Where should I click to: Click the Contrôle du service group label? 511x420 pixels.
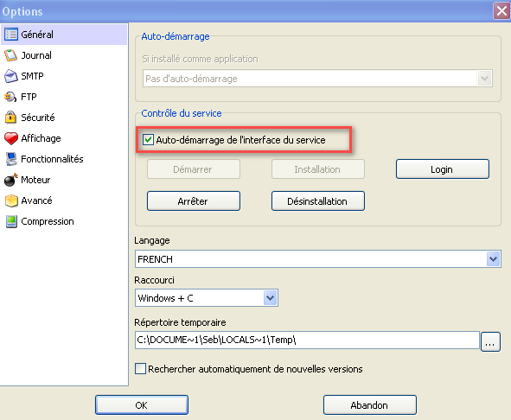182,113
